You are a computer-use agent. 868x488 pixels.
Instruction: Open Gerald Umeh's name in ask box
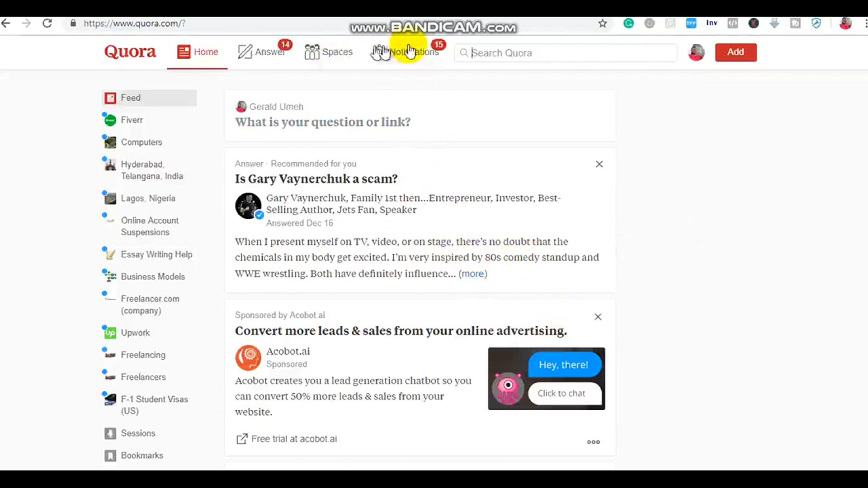point(276,107)
